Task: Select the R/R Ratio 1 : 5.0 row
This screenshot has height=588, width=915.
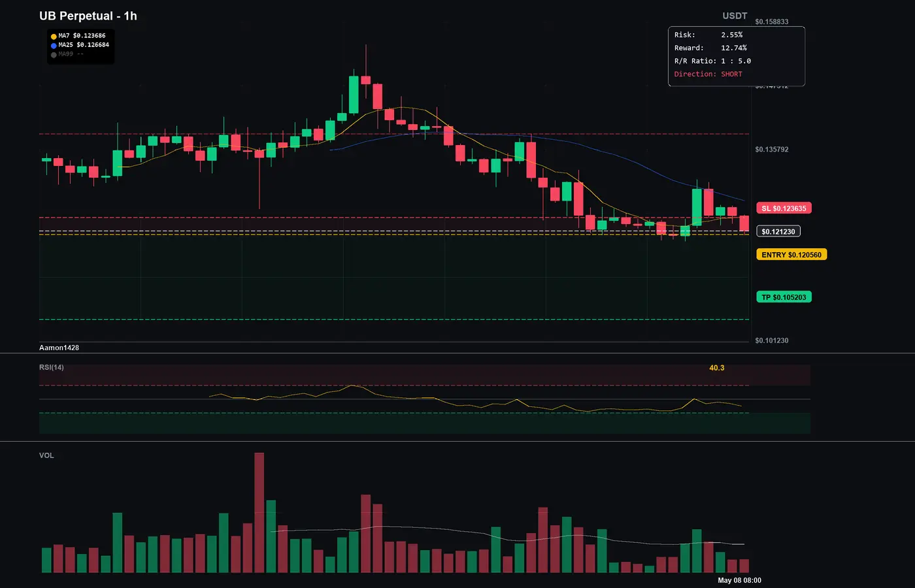Action: [x=712, y=61]
